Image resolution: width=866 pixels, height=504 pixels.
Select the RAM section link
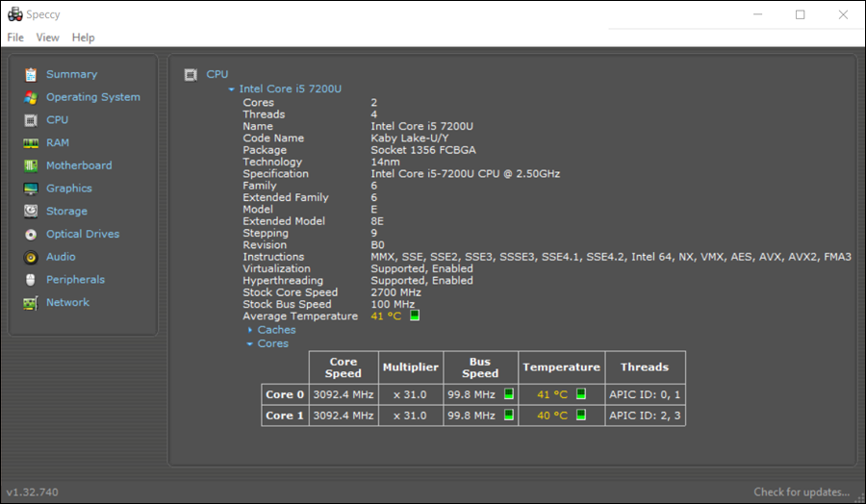pos(58,143)
